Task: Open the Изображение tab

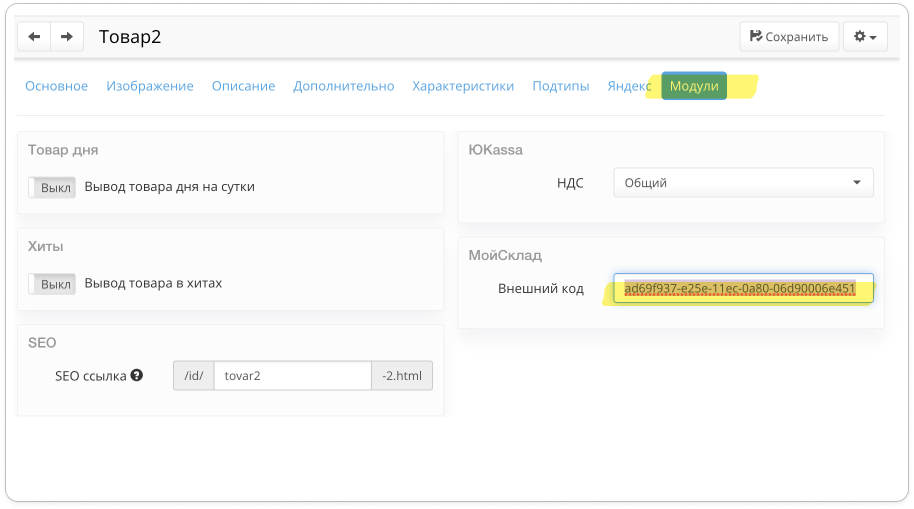Action: (x=150, y=86)
